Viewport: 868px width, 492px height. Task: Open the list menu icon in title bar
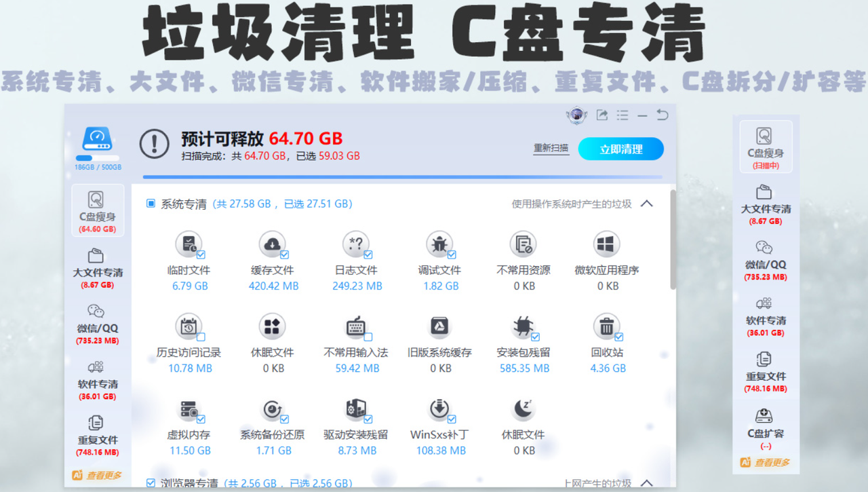point(622,115)
